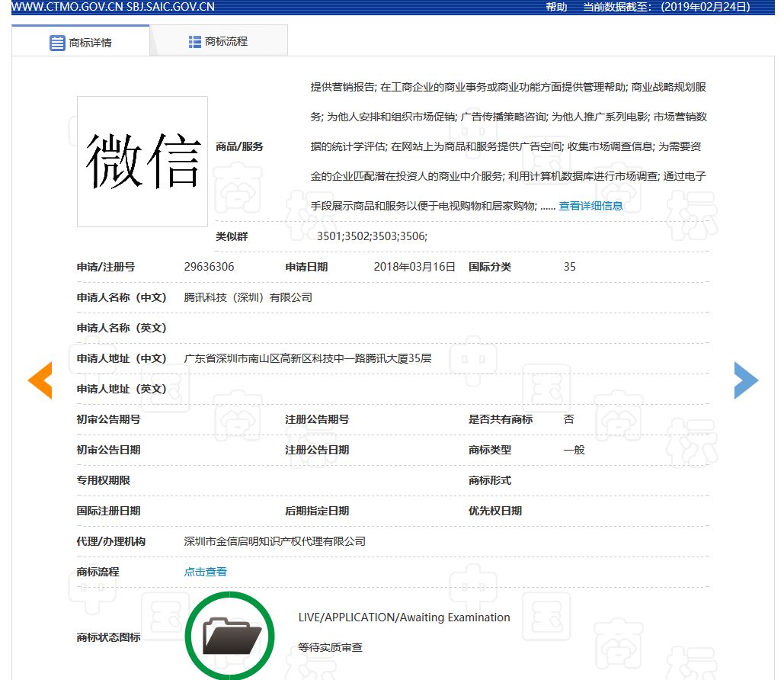Select the 等待实质审查 status text
The image size is (784, 680).
click(330, 647)
